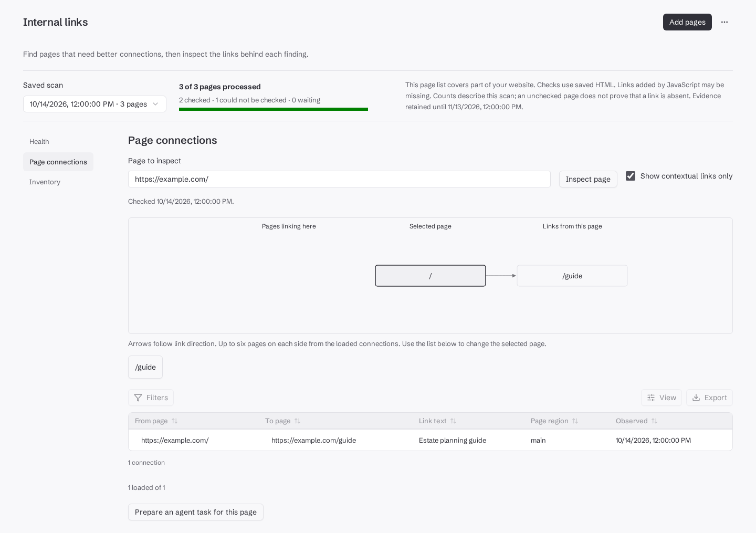Sort by From page column arrows
The width and height of the screenshot is (756, 533).
pyautogui.click(x=175, y=421)
